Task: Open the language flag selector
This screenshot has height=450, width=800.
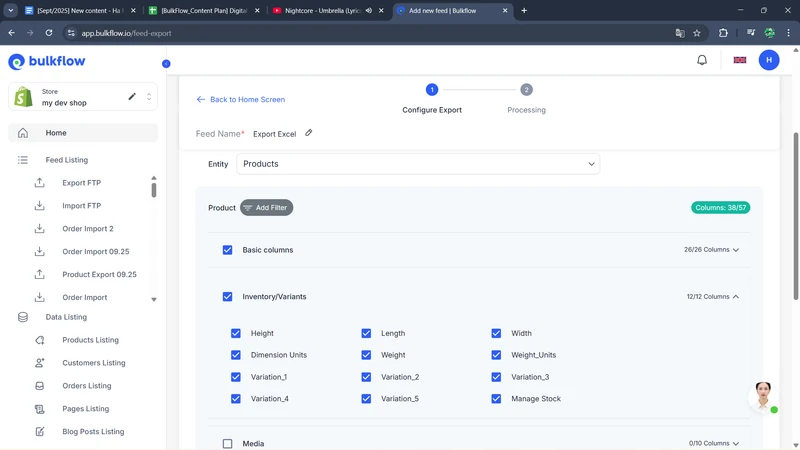Action: click(740, 60)
